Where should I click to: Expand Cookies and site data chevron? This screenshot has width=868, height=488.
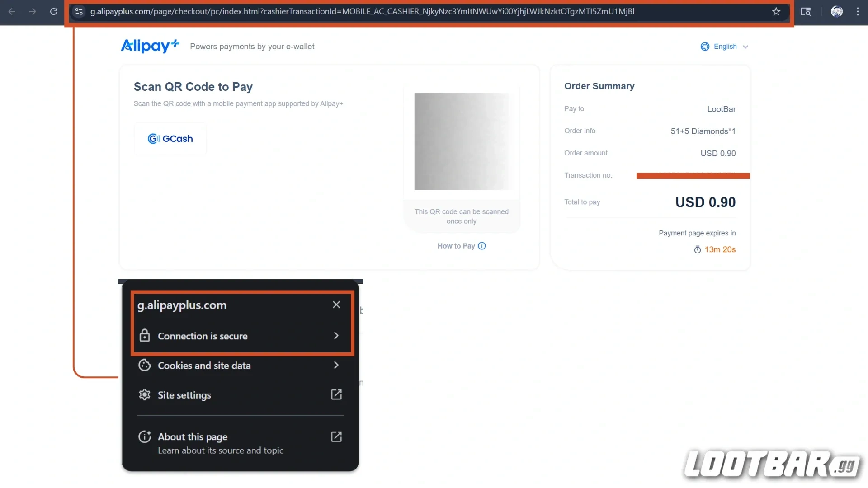tap(336, 365)
